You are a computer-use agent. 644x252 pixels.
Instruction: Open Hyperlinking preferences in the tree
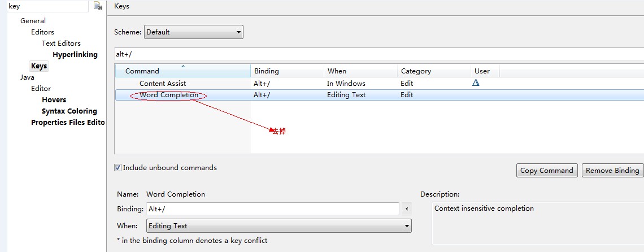pyautogui.click(x=75, y=55)
